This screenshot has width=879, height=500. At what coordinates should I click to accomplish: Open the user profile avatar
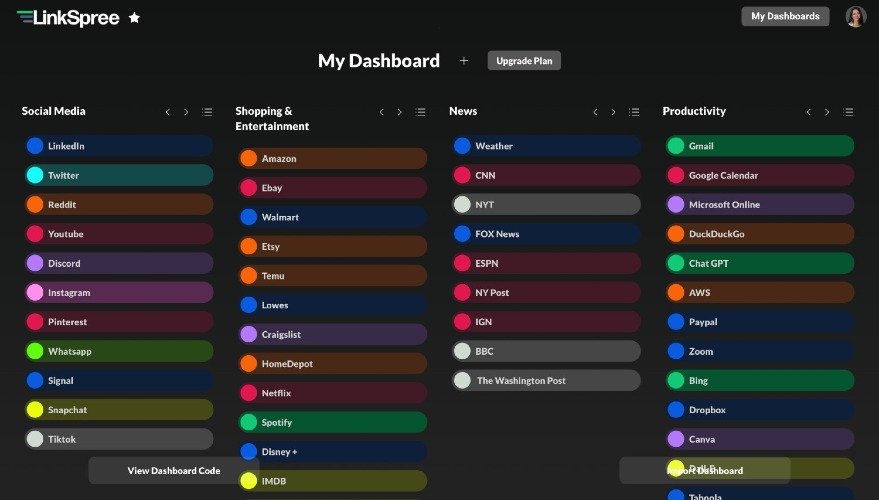point(855,17)
